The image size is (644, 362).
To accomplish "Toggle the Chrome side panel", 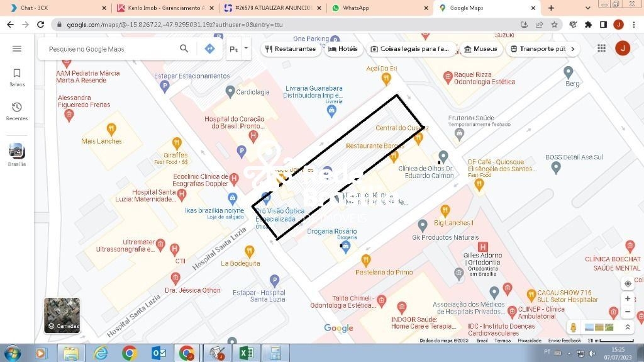I will tap(603, 25).
